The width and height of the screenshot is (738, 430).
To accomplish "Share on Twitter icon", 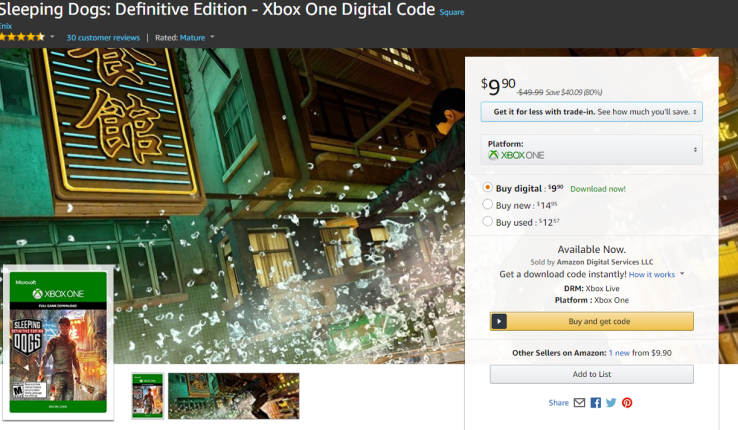I will click(611, 402).
